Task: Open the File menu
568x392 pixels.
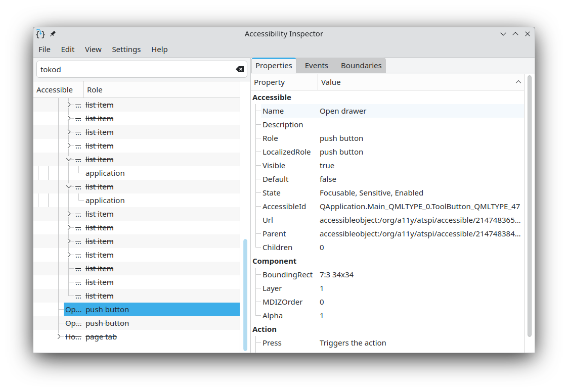Action: 45,50
